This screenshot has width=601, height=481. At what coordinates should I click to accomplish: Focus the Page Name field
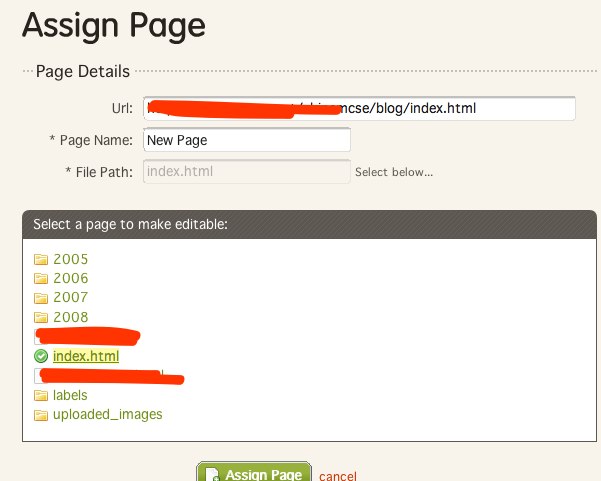point(247,140)
